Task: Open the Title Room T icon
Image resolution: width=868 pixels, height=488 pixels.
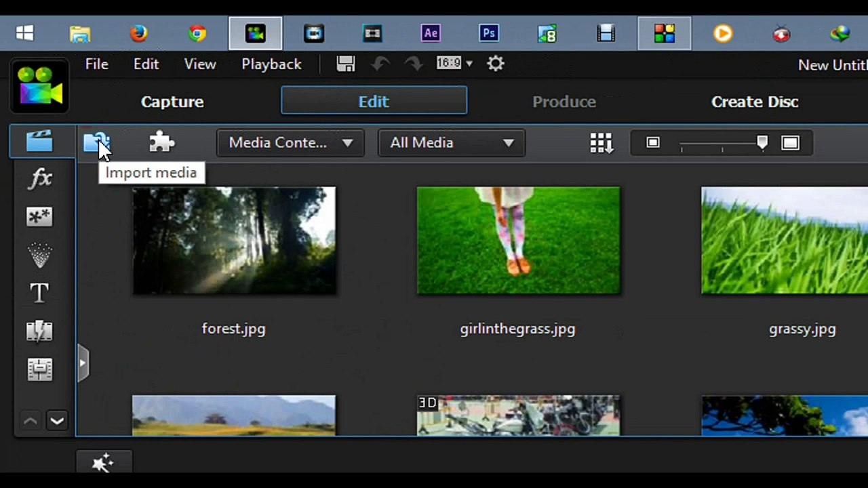Action: coord(39,293)
